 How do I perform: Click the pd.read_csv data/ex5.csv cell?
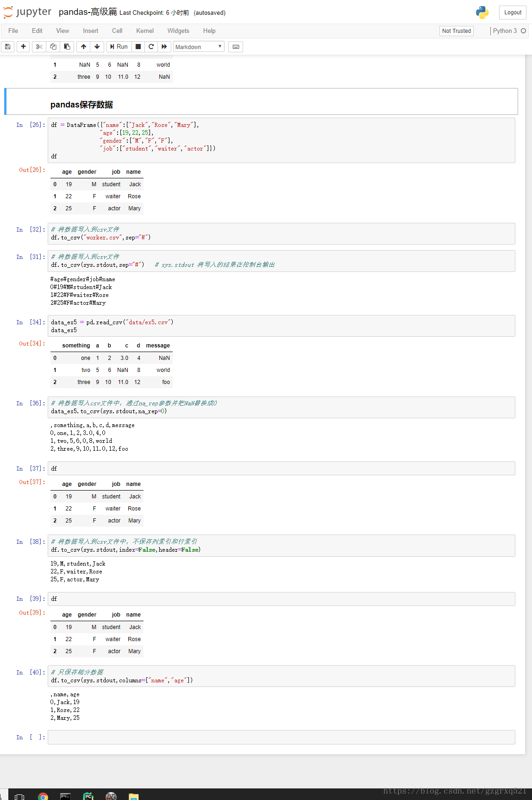[x=282, y=326]
